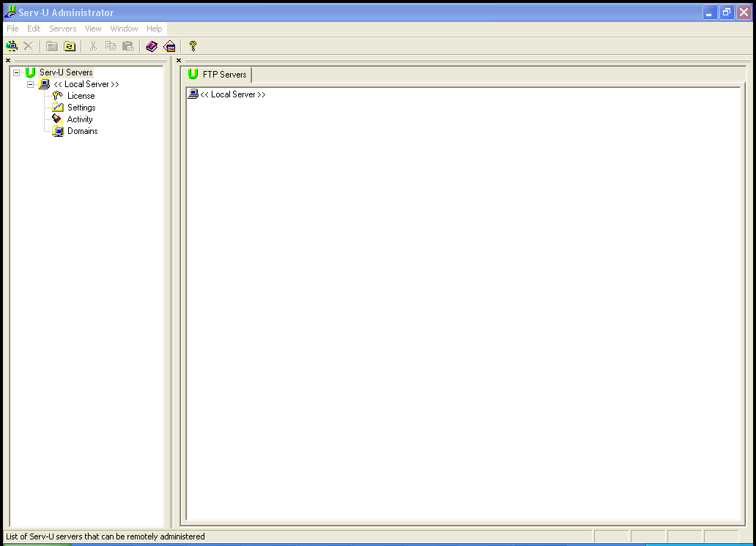This screenshot has width=756, height=546.
Task: Select << Local Server >> label in the tree
Action: [x=86, y=84]
